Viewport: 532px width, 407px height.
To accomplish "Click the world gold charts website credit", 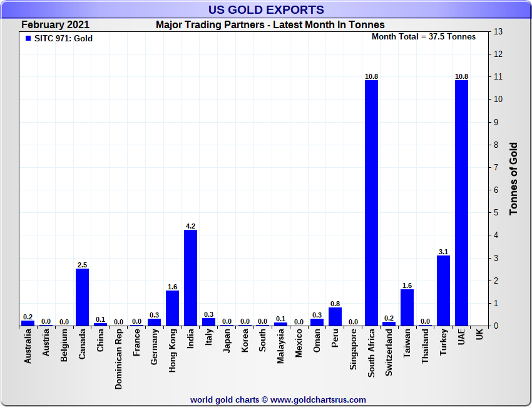I will coord(278,400).
